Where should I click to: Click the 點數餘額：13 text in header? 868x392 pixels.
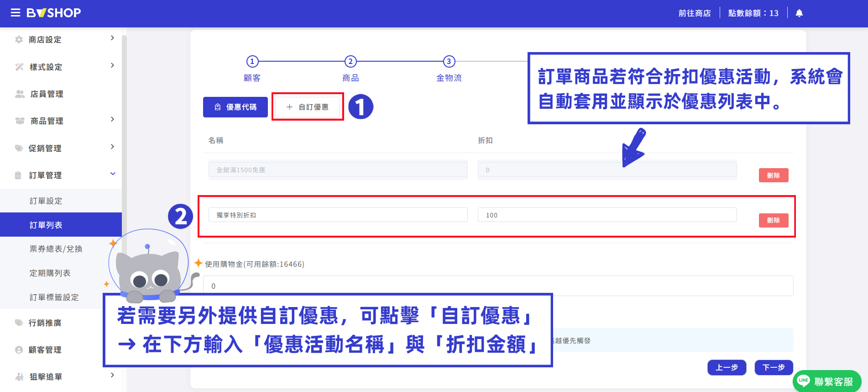coord(753,13)
